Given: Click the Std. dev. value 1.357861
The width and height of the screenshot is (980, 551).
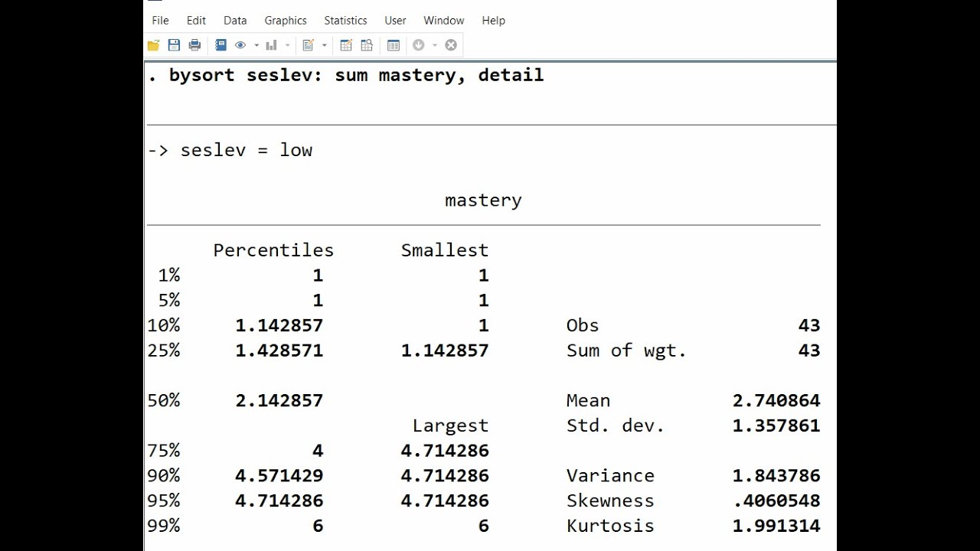Looking at the screenshot, I should pos(776,425).
